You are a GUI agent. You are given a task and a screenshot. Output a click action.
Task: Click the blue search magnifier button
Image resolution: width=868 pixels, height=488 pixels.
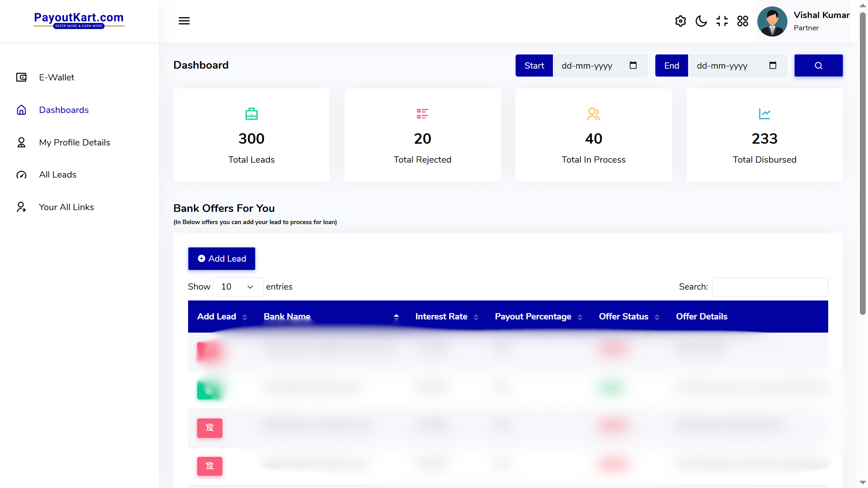pos(818,66)
